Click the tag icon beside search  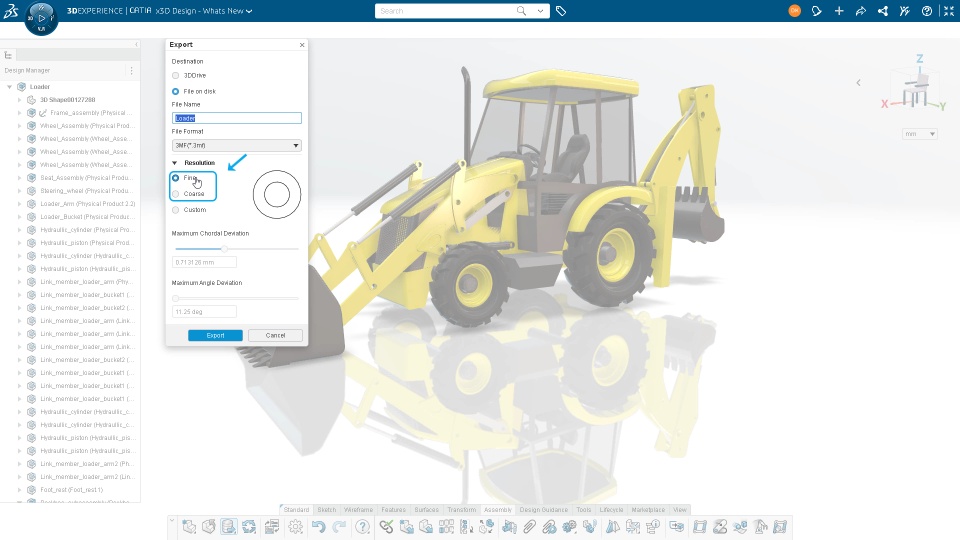[x=561, y=11]
